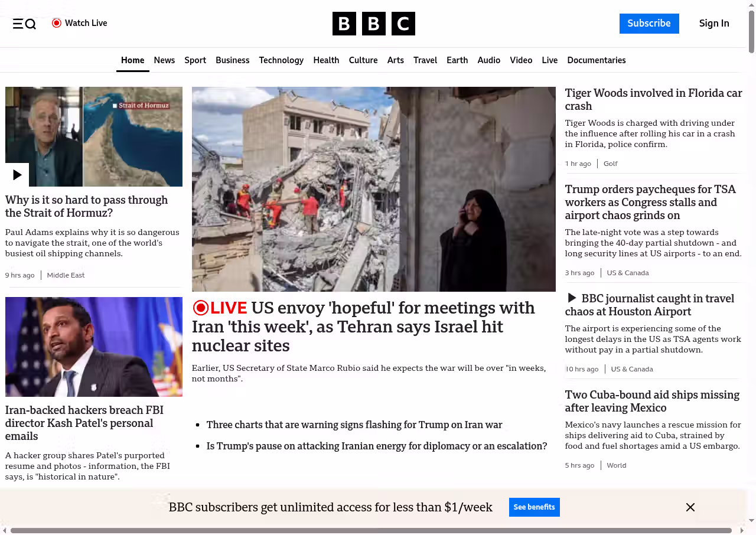Switch to the Technology section
This screenshot has width=756, height=535.
(281, 60)
